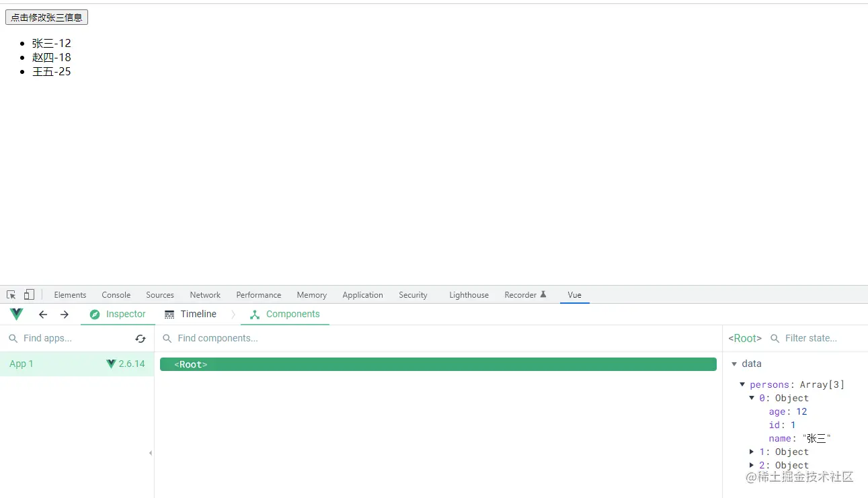Go to the Security tab
868x498 pixels.
pyautogui.click(x=413, y=295)
